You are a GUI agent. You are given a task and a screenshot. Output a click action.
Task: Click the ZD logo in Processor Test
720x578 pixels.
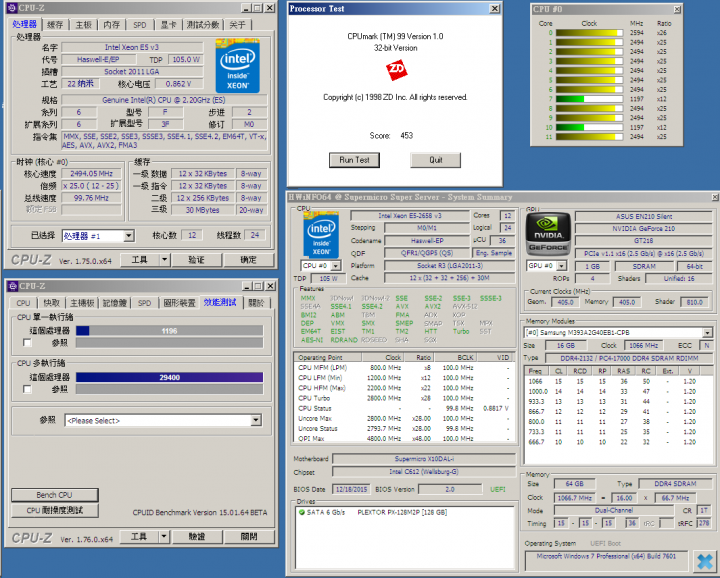click(396, 70)
